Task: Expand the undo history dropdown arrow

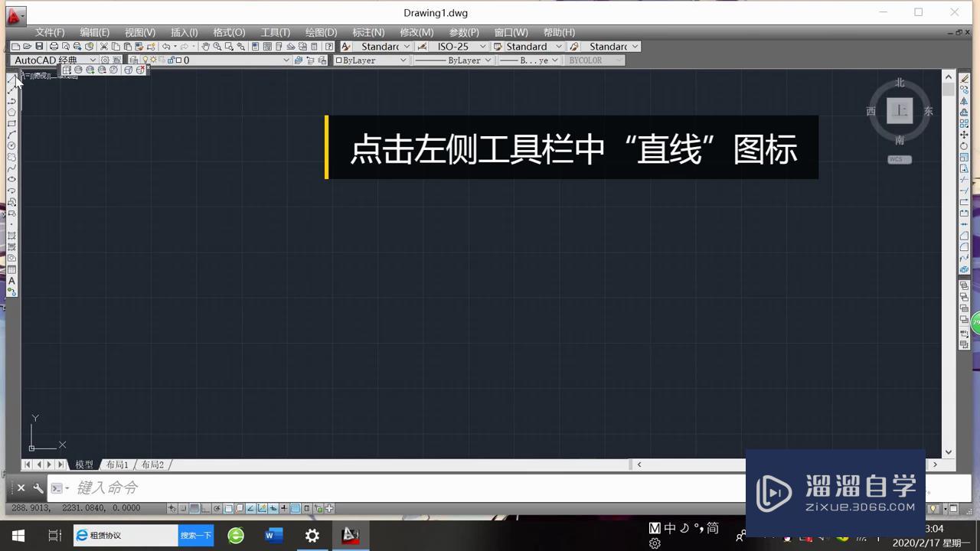Action: (x=175, y=47)
